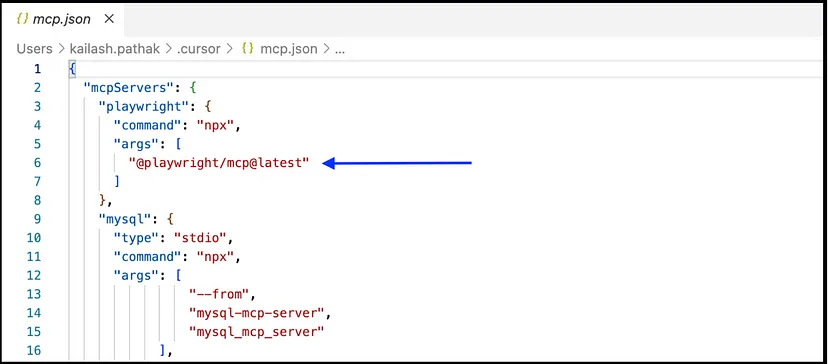Click the closing bracket on line 16

[x=162, y=350]
